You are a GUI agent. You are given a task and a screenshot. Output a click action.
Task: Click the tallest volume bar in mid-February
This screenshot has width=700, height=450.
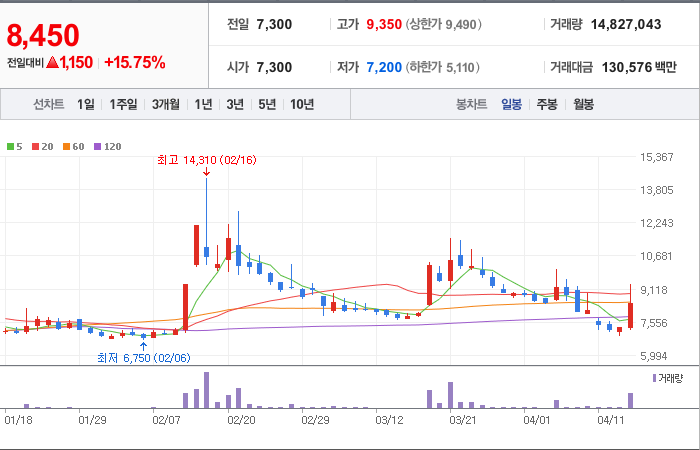point(206,390)
